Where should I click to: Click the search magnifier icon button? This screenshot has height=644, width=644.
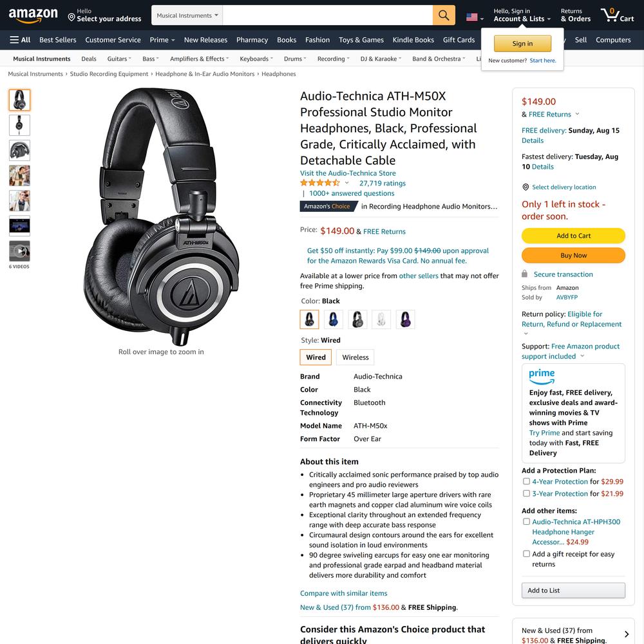click(x=444, y=15)
